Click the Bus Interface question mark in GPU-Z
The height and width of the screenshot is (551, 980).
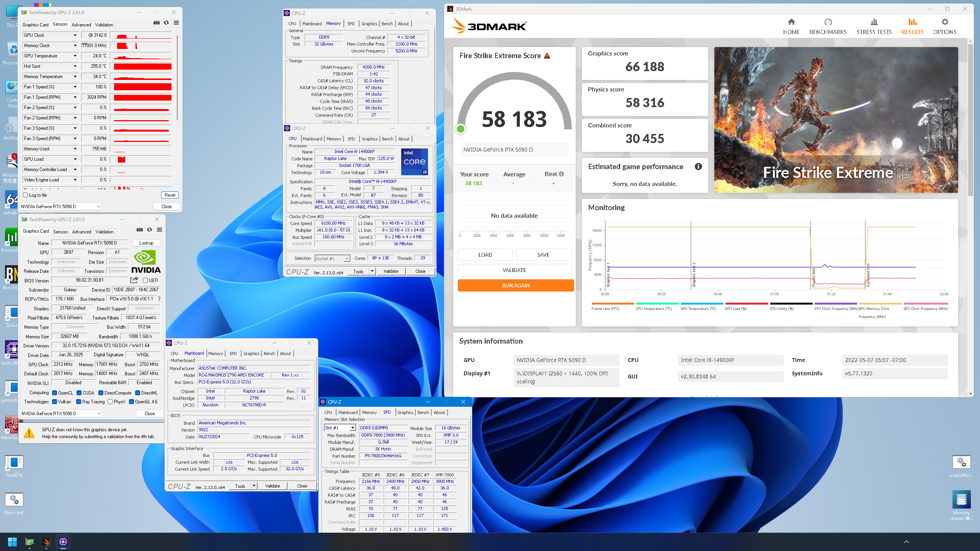pyautogui.click(x=159, y=299)
